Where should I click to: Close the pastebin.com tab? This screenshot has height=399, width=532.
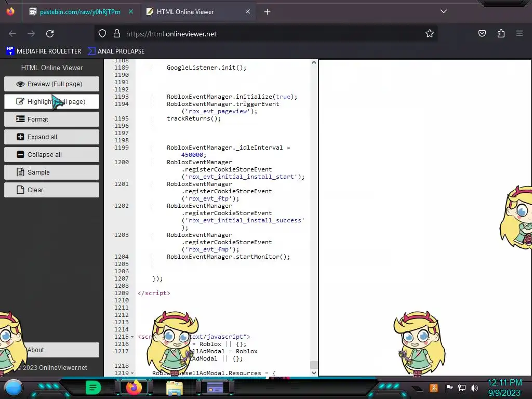click(131, 11)
